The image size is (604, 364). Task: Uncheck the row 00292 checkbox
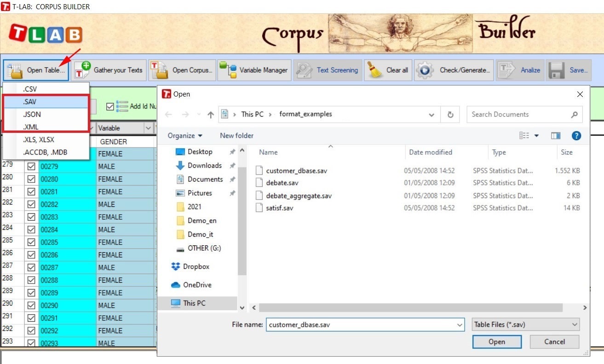pos(31,330)
